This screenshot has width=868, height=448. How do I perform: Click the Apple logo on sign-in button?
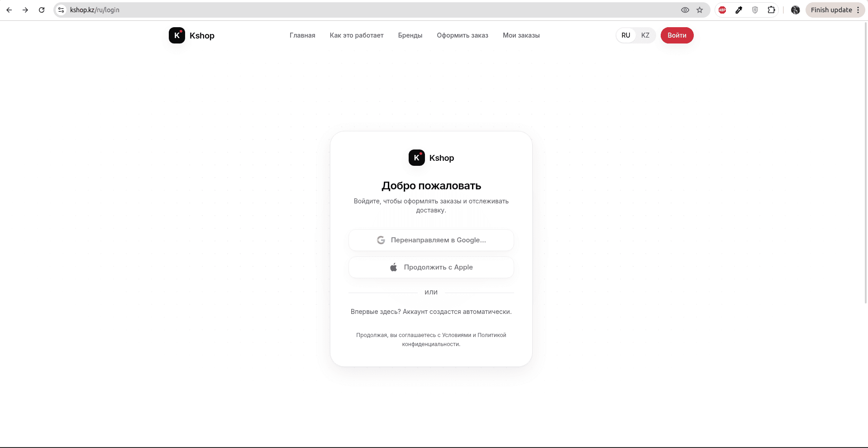pyautogui.click(x=394, y=267)
